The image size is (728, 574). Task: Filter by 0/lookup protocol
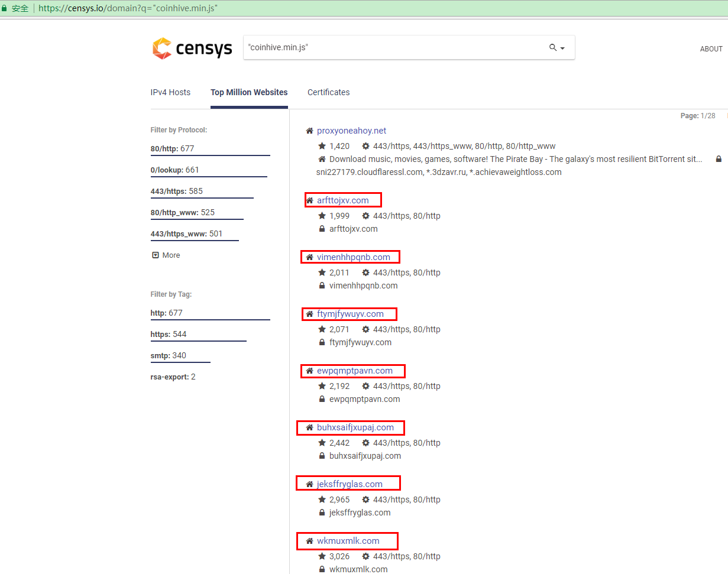pyautogui.click(x=175, y=170)
